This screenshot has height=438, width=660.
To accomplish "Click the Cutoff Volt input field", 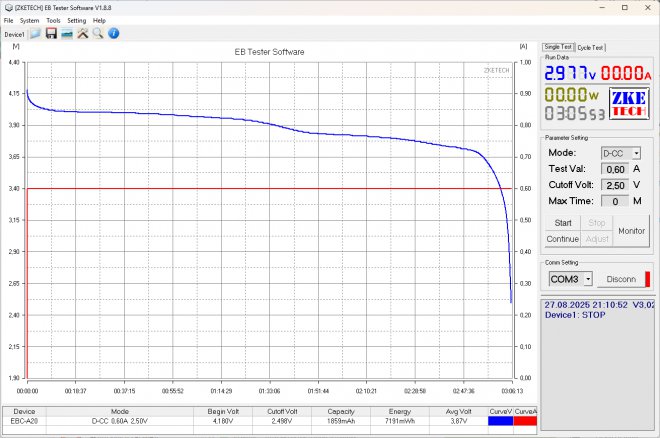I will point(615,185).
